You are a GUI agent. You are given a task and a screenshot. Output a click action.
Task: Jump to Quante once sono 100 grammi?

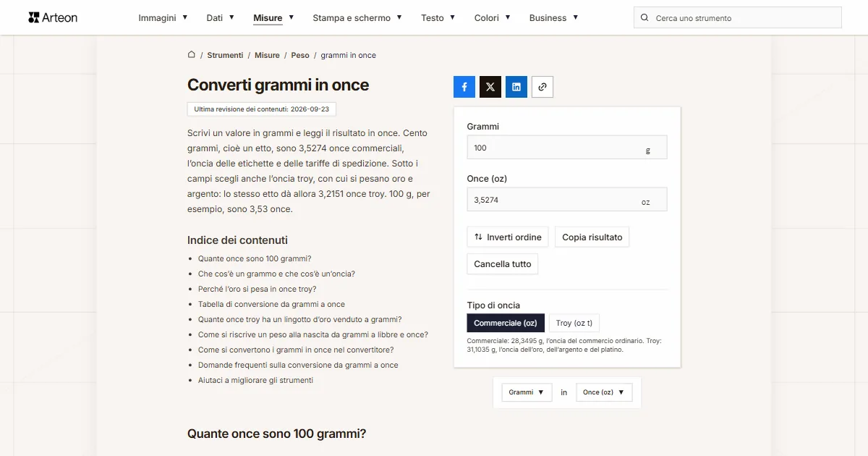coord(255,258)
